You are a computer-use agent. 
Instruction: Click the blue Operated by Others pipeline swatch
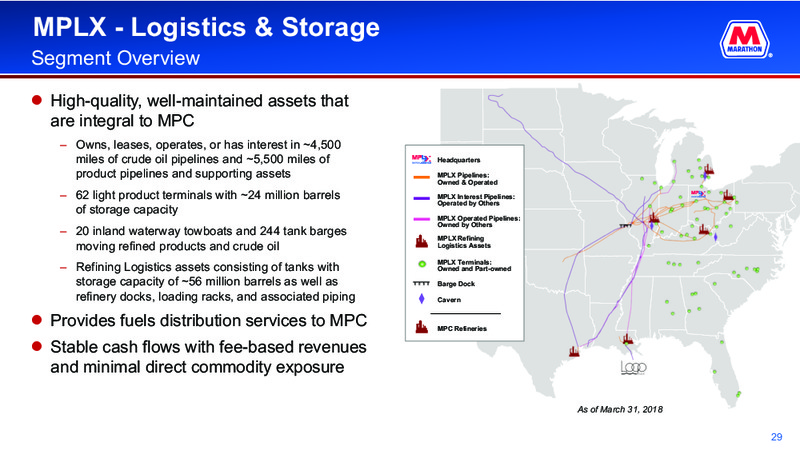(x=421, y=198)
